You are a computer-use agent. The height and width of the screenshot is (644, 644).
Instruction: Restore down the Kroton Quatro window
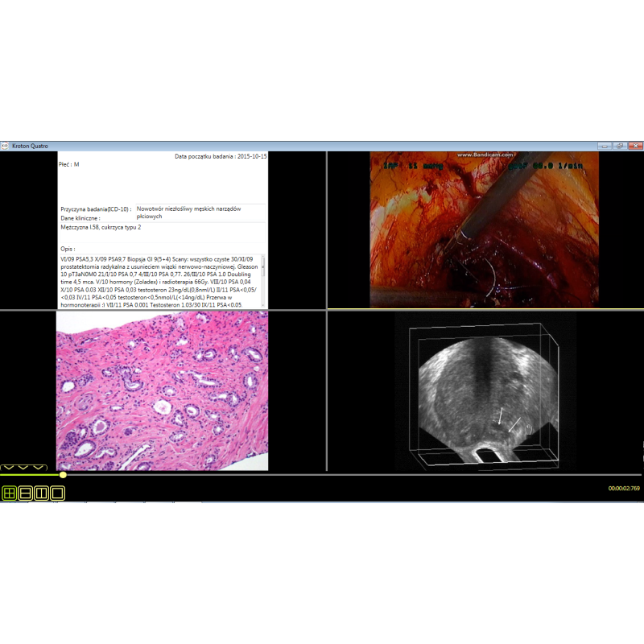pos(620,146)
